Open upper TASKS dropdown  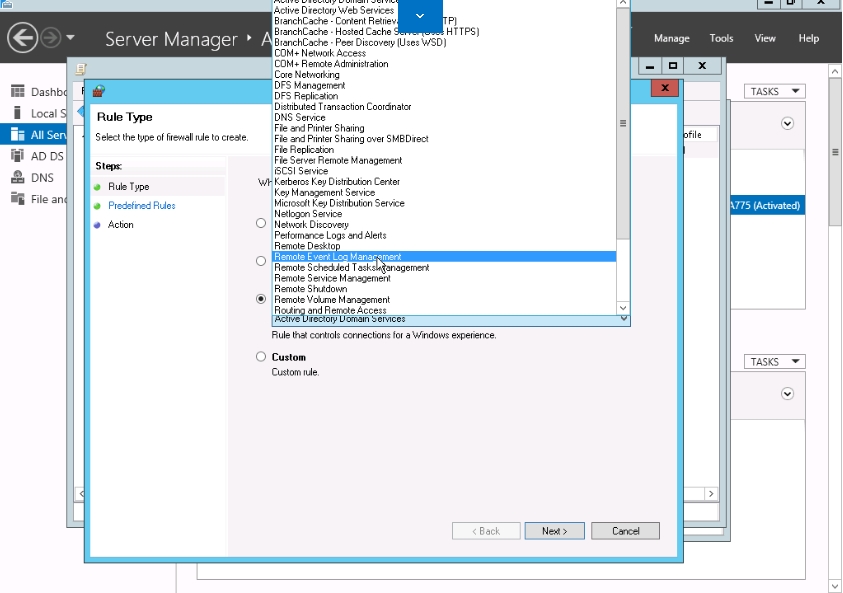tap(775, 91)
